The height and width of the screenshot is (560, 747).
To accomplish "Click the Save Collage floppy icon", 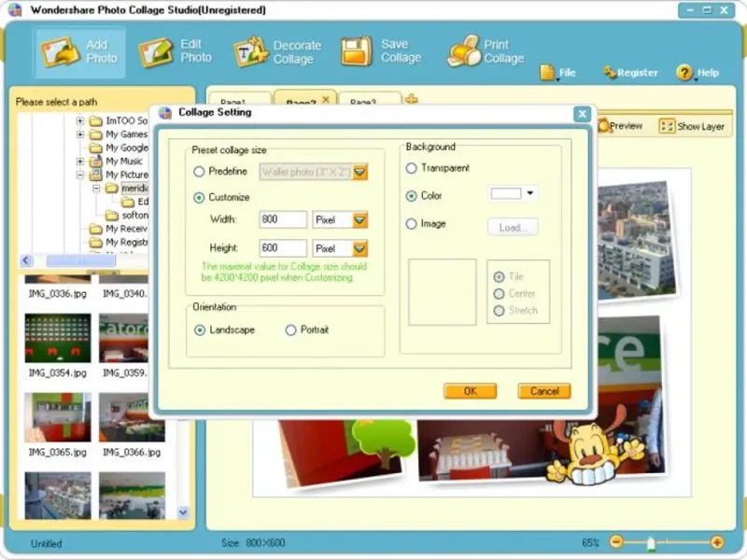I will [356, 51].
